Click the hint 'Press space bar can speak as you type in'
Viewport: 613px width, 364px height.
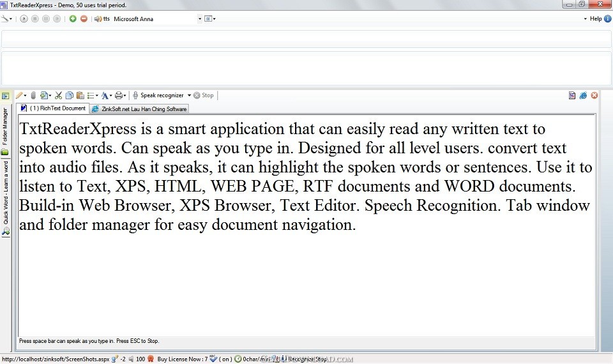[x=66, y=341]
